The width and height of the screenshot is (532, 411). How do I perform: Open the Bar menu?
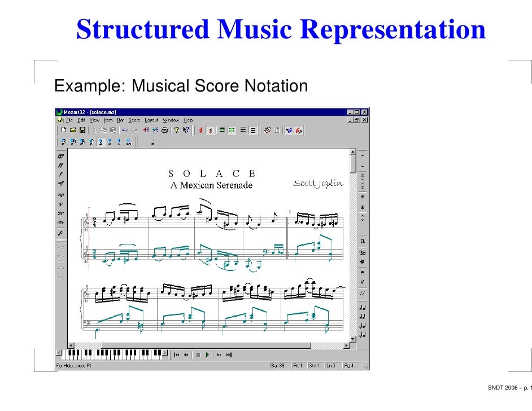click(120, 120)
